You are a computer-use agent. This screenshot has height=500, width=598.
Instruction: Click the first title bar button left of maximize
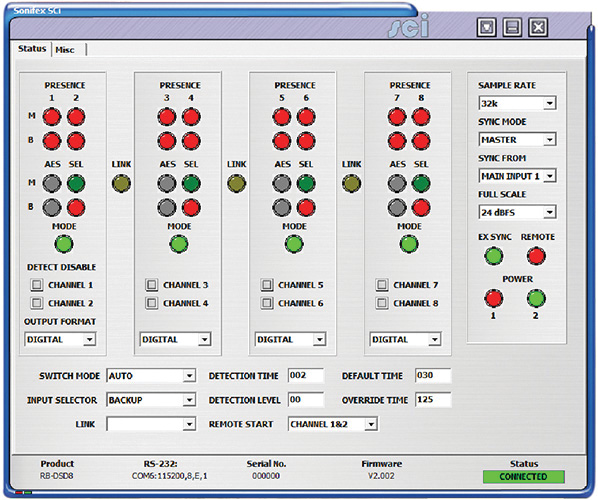pos(487,27)
